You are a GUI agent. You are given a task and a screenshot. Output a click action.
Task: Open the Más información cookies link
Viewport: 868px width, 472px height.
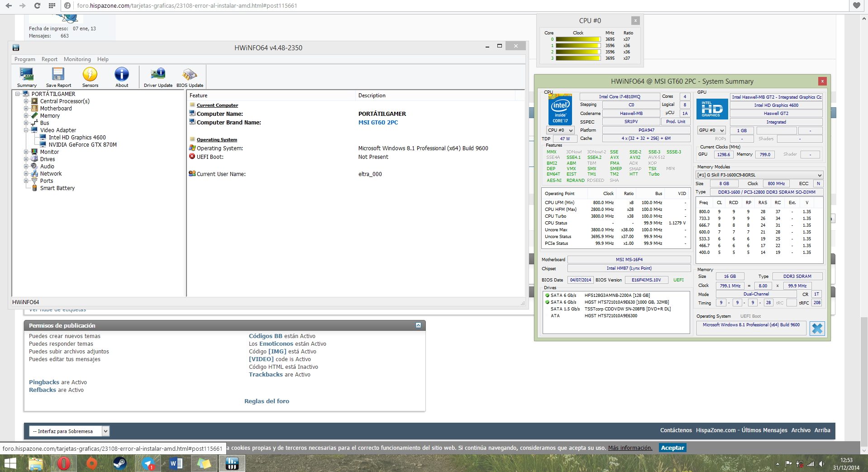(630, 448)
